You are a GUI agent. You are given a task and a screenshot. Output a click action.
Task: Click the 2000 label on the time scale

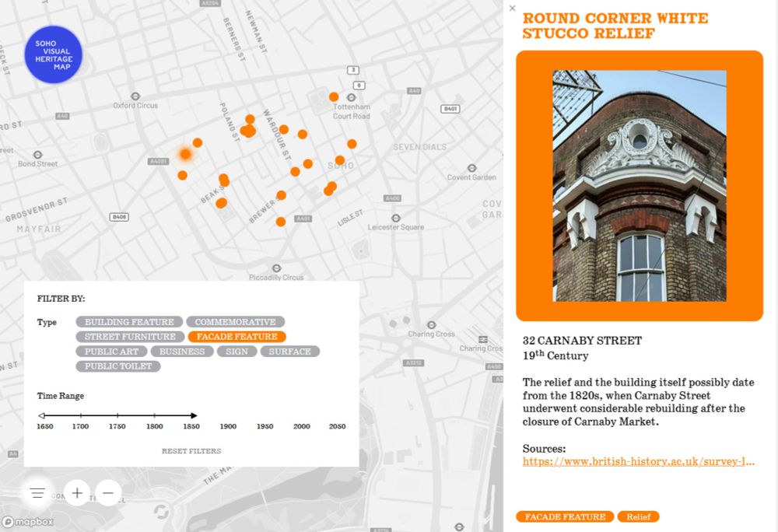tap(302, 426)
